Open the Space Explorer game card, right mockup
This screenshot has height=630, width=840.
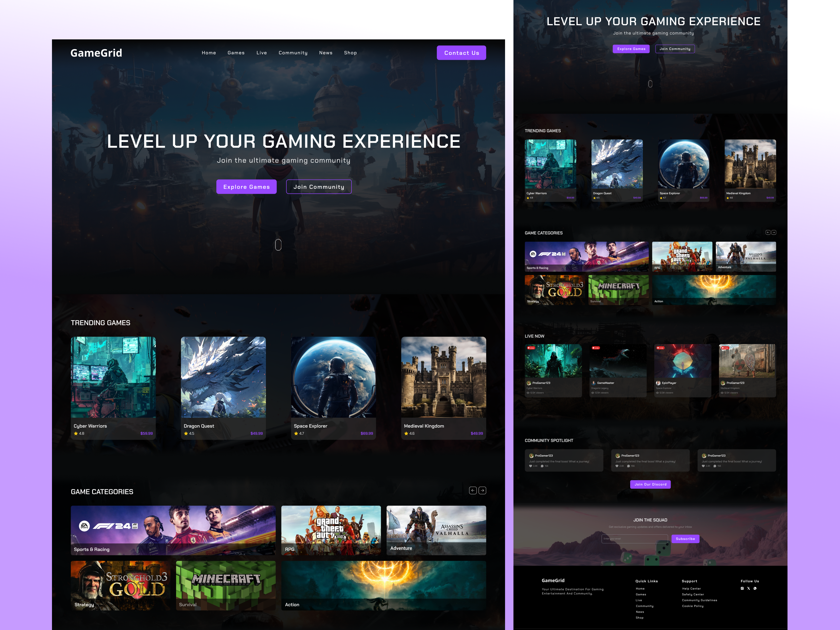[684, 171]
